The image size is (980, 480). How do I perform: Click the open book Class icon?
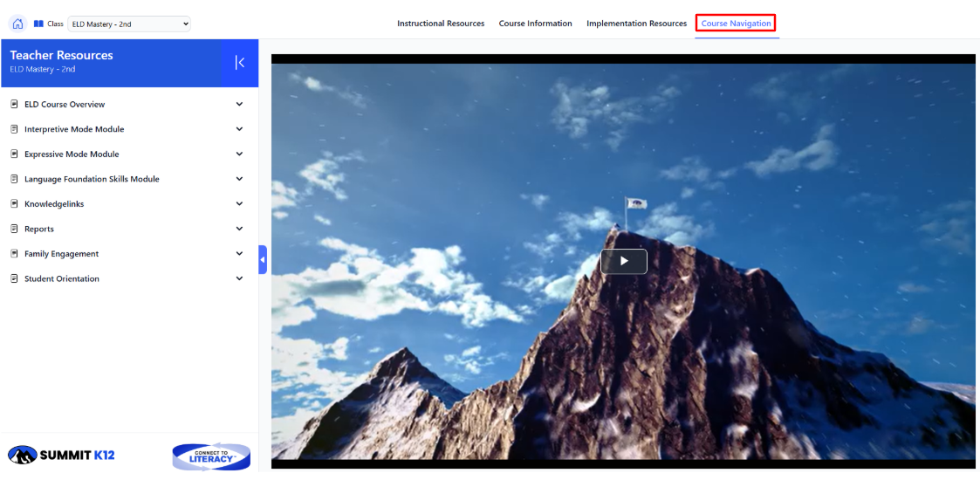(38, 24)
